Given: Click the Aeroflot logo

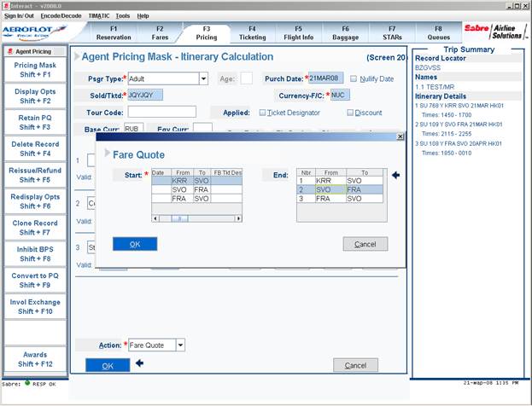Looking at the screenshot, I should pos(34,33).
